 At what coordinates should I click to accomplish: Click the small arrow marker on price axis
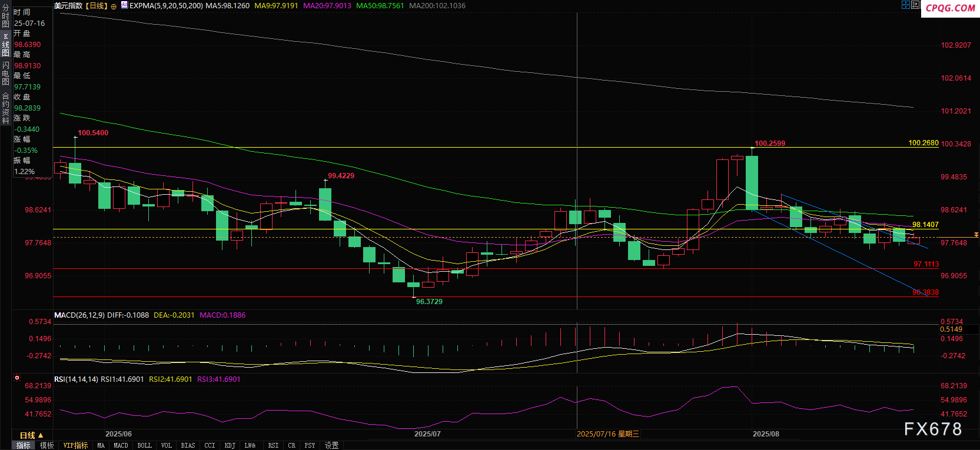click(976, 235)
